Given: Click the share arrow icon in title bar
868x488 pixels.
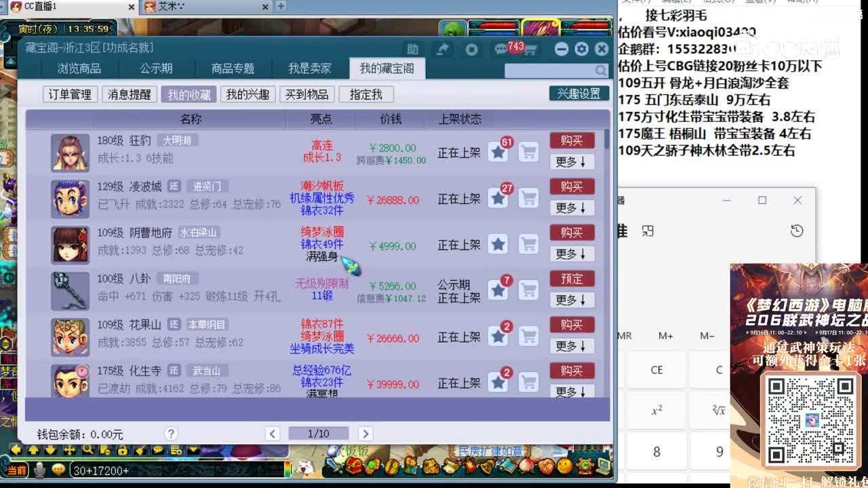Looking at the screenshot, I should click(442, 49).
